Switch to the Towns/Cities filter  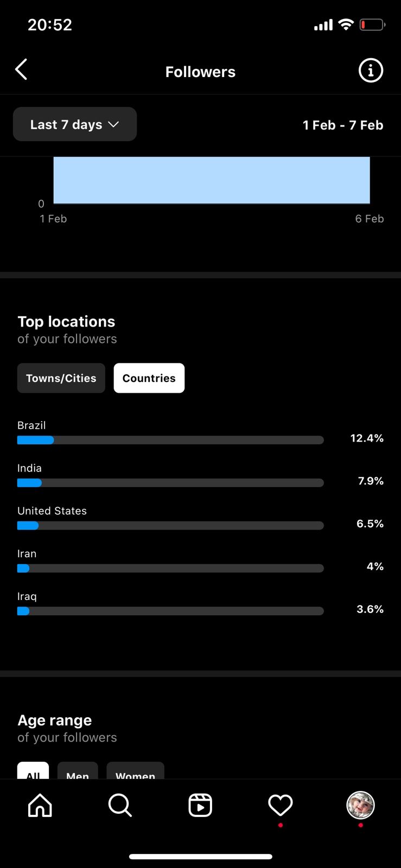tap(61, 378)
